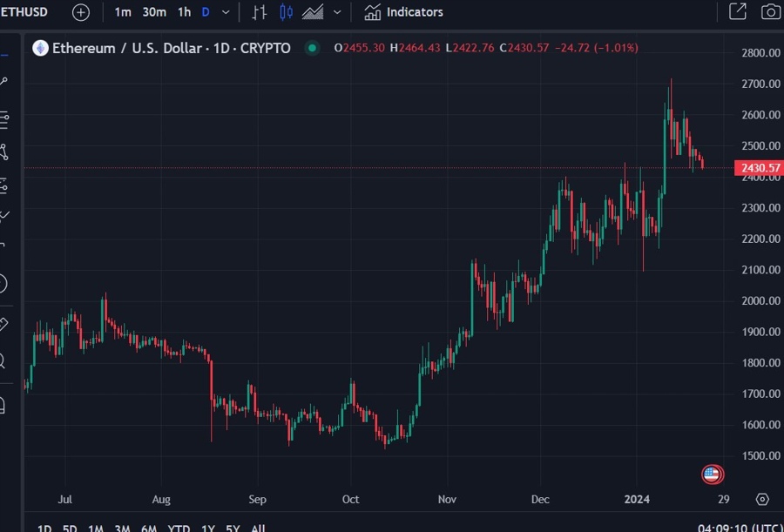Viewport: 784px width, 532px height.
Task: Select the Candles chart style icon
Action: click(x=286, y=12)
